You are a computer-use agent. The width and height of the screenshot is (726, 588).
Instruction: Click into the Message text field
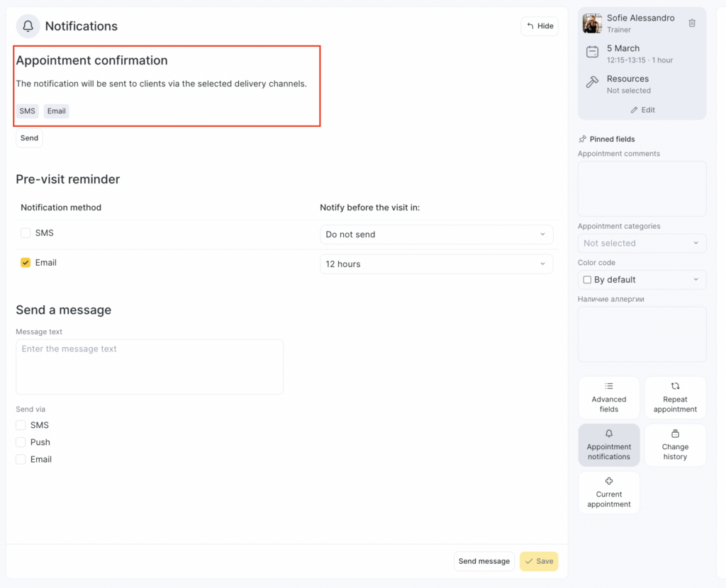(150, 366)
